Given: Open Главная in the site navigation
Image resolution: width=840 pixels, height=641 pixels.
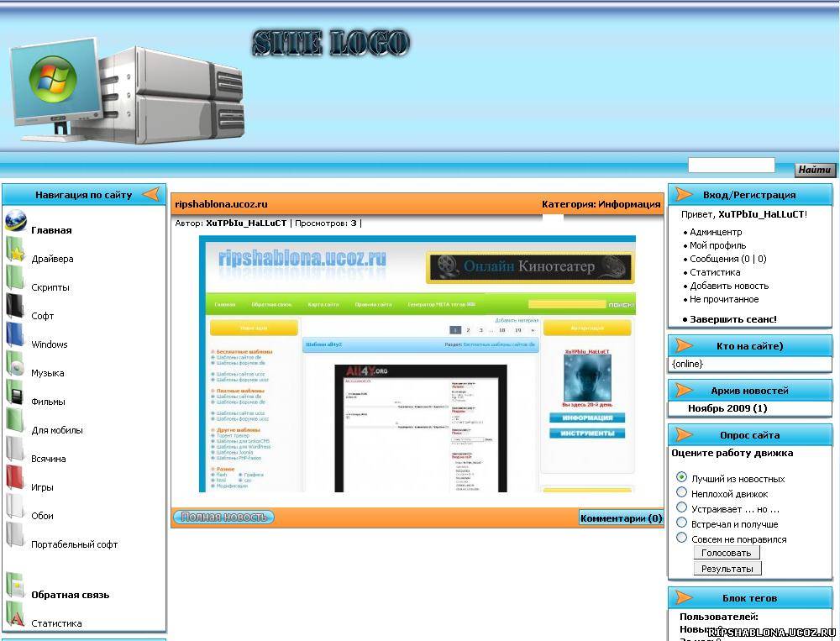Looking at the screenshot, I should pyautogui.click(x=51, y=230).
